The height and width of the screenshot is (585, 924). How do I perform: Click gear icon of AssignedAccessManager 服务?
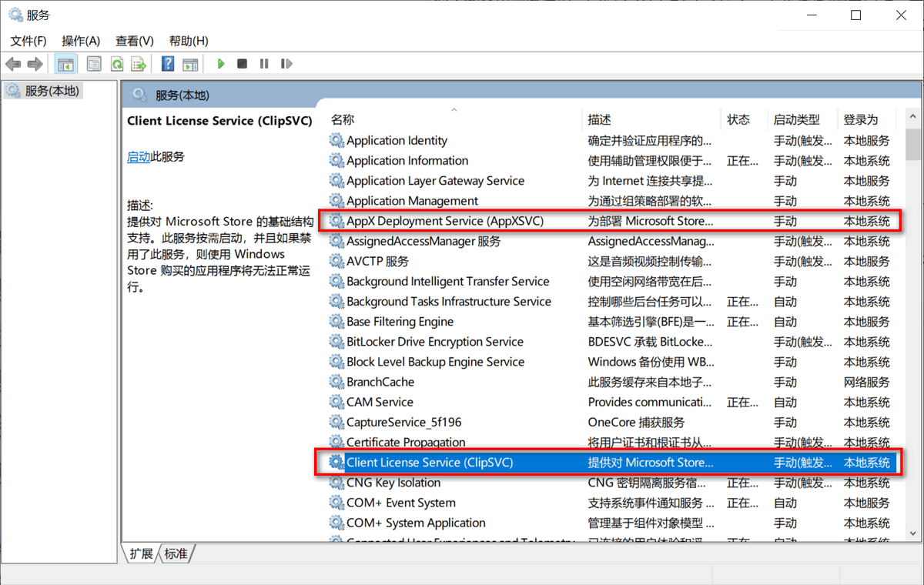(x=336, y=241)
